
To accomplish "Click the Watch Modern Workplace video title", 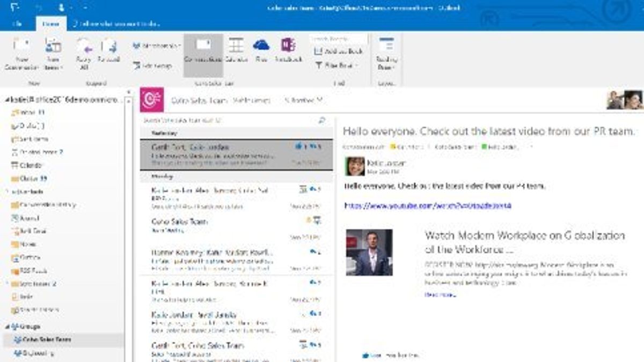I will click(x=525, y=242).
